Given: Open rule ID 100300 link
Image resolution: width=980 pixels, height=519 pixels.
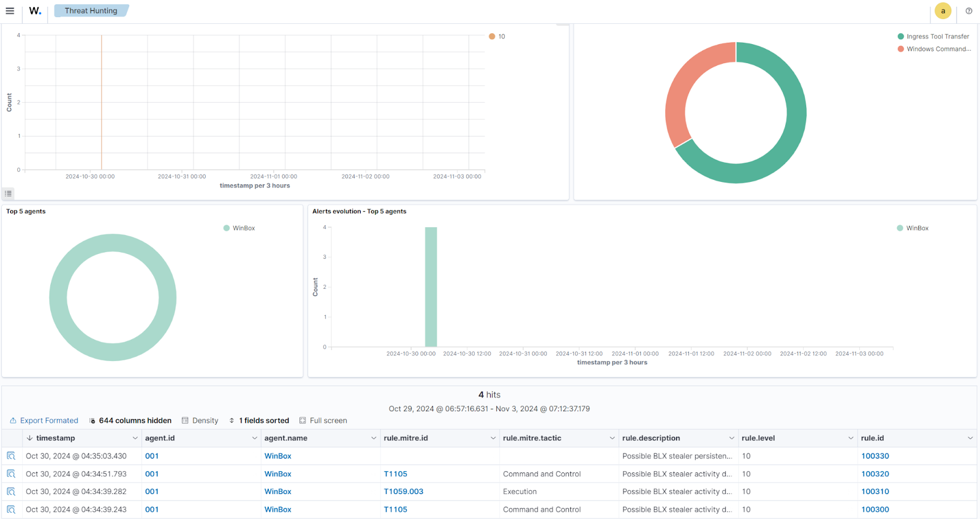Looking at the screenshot, I should 875,509.
